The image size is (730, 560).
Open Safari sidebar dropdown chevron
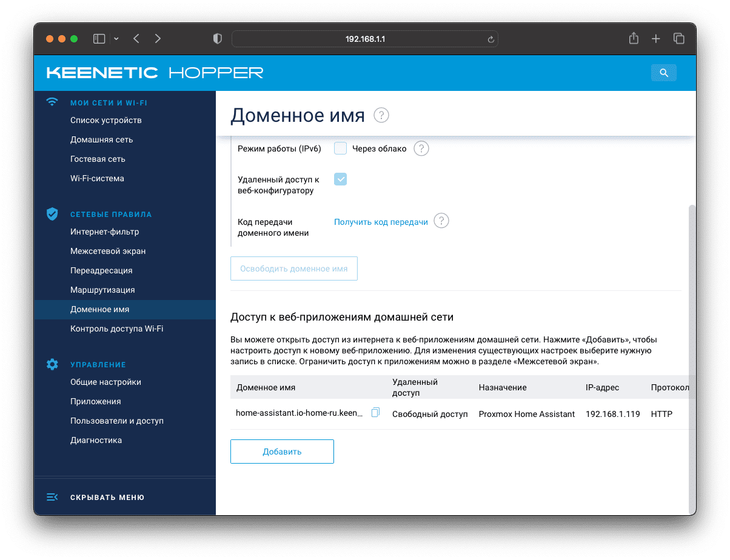pyautogui.click(x=116, y=39)
